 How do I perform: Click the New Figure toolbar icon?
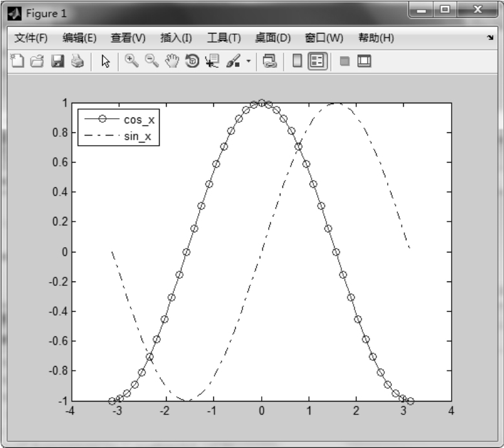pyautogui.click(x=18, y=61)
